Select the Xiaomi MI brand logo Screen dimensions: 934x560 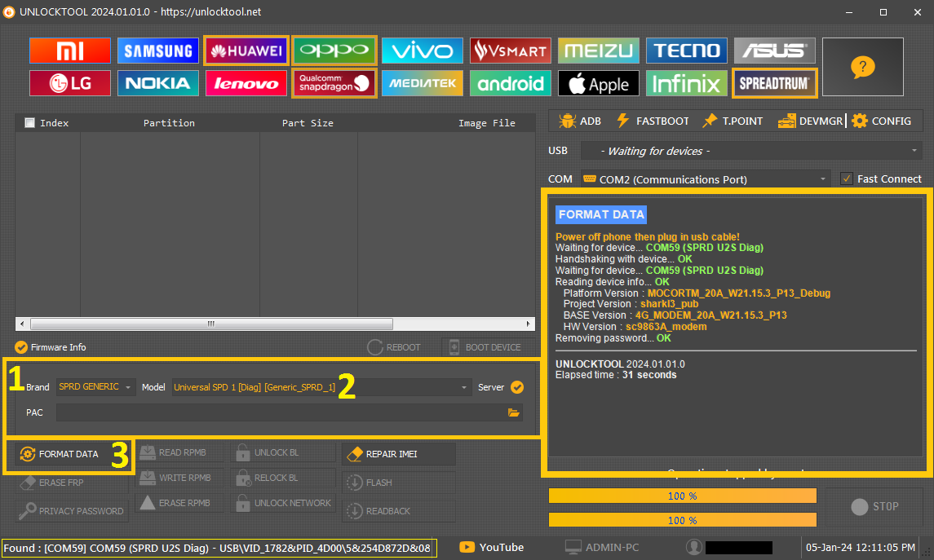coord(69,51)
